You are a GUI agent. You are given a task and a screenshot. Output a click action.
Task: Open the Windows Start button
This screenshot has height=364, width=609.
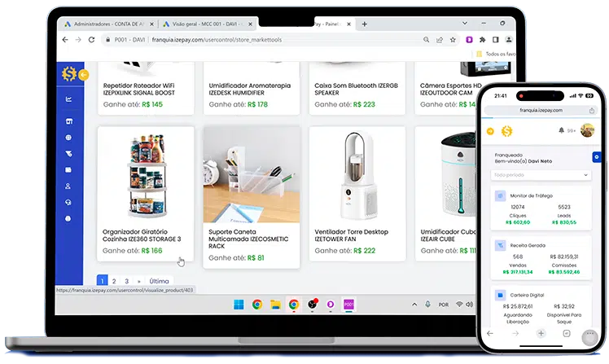(x=239, y=305)
